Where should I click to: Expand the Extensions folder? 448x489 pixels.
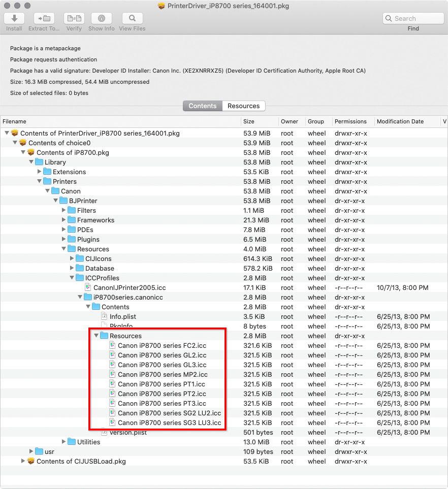click(x=39, y=172)
